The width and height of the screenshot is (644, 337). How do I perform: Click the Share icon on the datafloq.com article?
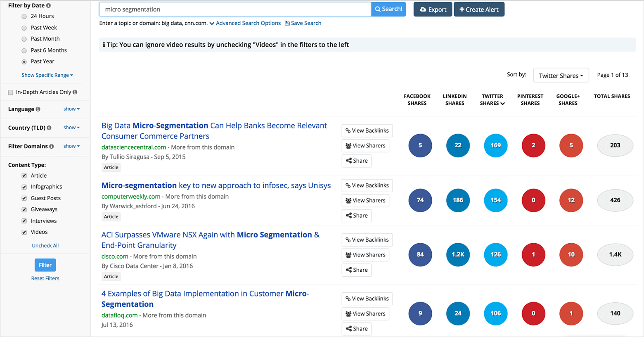(349, 329)
